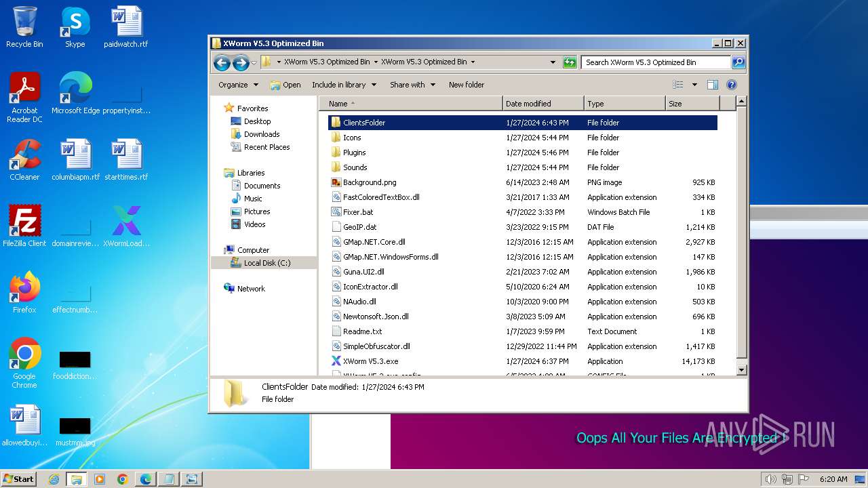Image resolution: width=868 pixels, height=488 pixels.
Task: Open Chrome from the taskbar
Action: click(x=123, y=479)
